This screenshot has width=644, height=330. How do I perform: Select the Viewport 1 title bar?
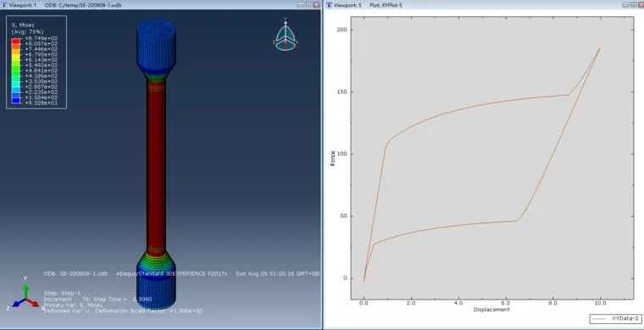pyautogui.click(x=161, y=5)
